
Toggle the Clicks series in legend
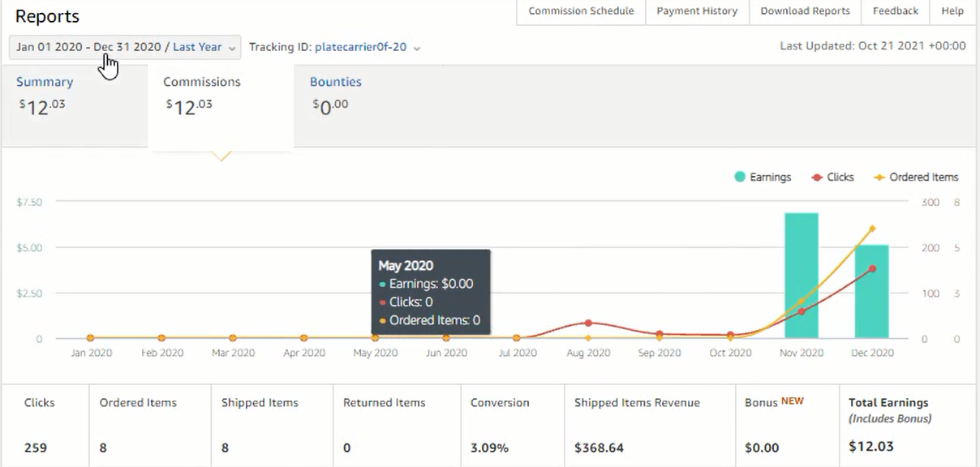pyautogui.click(x=832, y=177)
